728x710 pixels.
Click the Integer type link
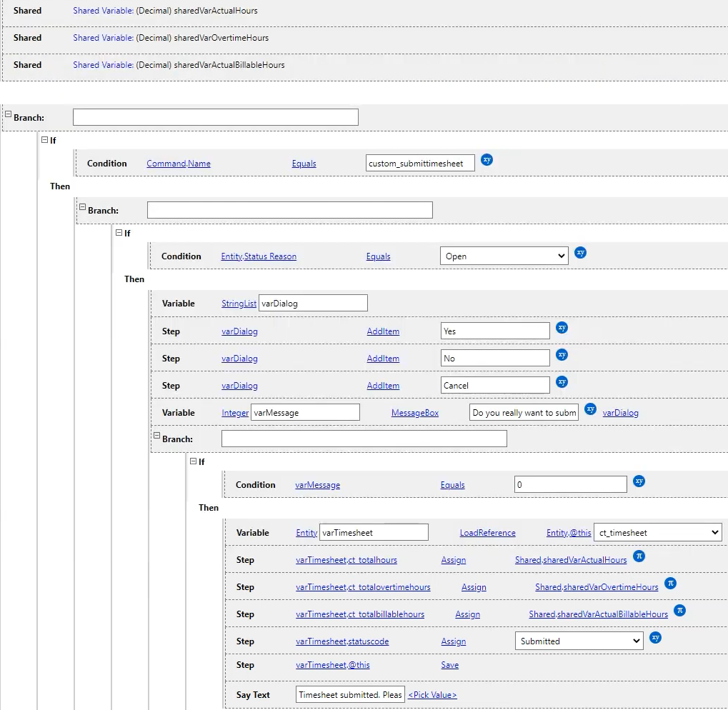(x=235, y=413)
